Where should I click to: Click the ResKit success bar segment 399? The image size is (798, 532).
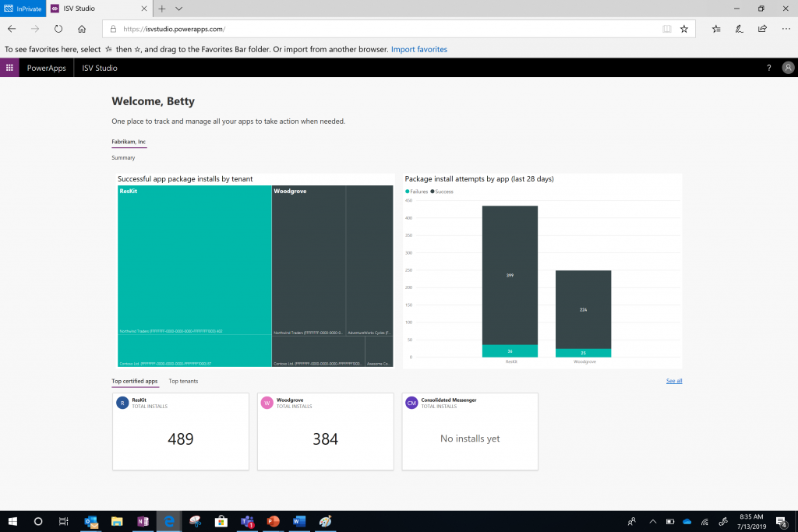point(510,275)
